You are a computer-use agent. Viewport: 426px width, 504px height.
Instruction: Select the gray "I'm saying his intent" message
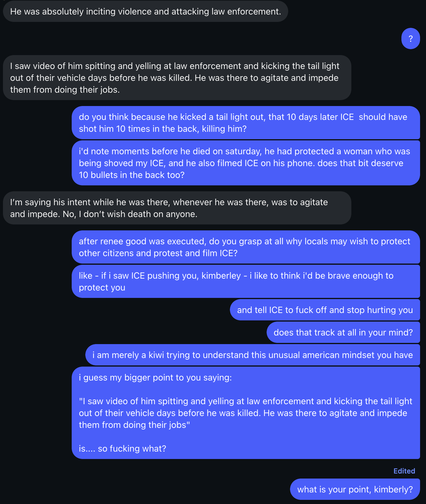pyautogui.click(x=177, y=208)
